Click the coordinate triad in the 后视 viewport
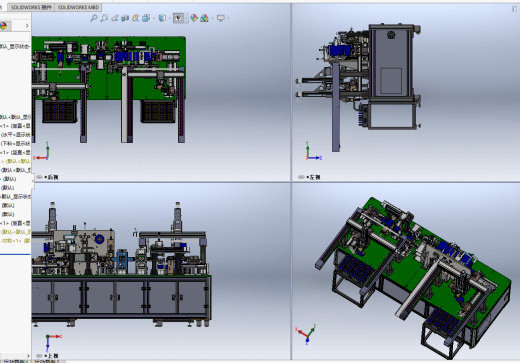This screenshot has width=520, height=363. point(42,151)
